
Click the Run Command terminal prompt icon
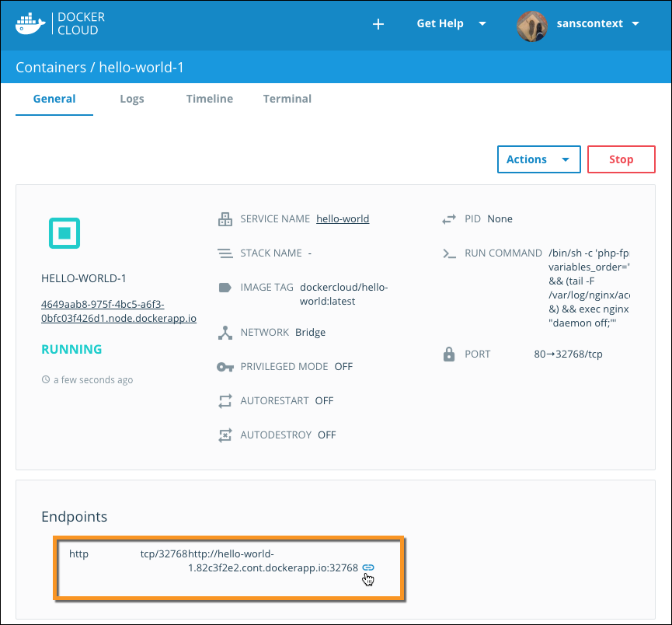[448, 253]
